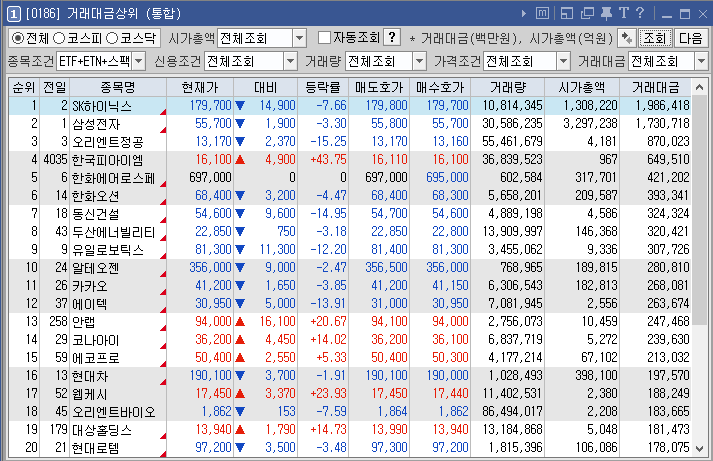This screenshot has height=461, width=713.
Task: Sort by the 종목명 column header
Action: tap(118, 87)
